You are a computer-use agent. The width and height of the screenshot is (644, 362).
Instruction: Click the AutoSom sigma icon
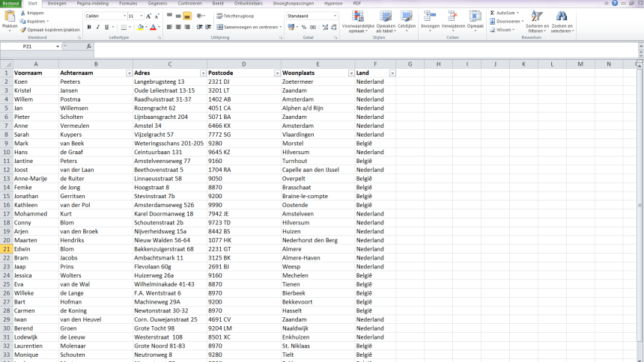click(x=493, y=13)
